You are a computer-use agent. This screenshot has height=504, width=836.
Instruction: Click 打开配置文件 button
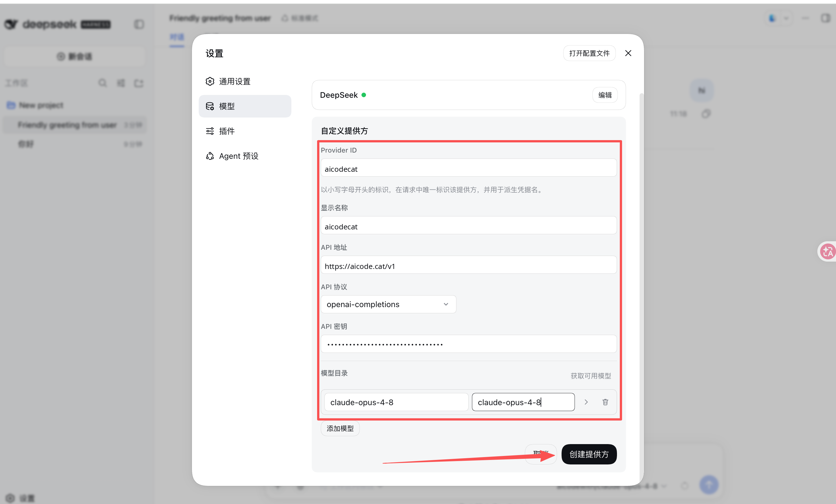(x=589, y=53)
